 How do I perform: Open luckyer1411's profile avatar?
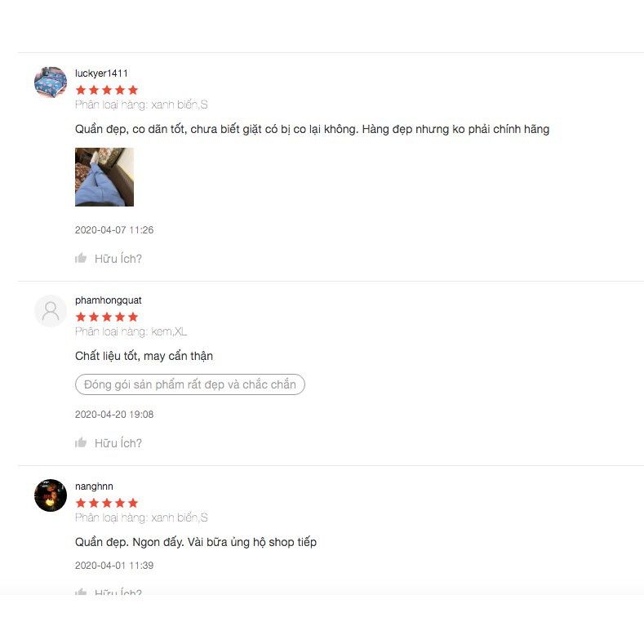[x=51, y=82]
